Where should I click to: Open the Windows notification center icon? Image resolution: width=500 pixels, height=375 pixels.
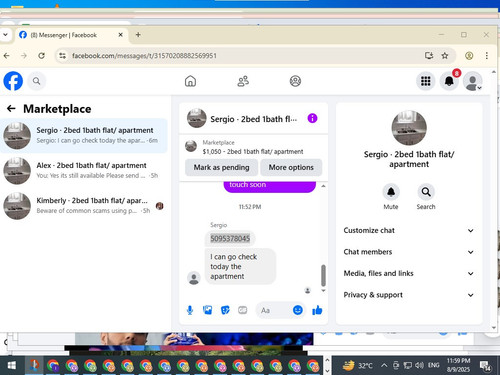pyautogui.click(x=485, y=366)
